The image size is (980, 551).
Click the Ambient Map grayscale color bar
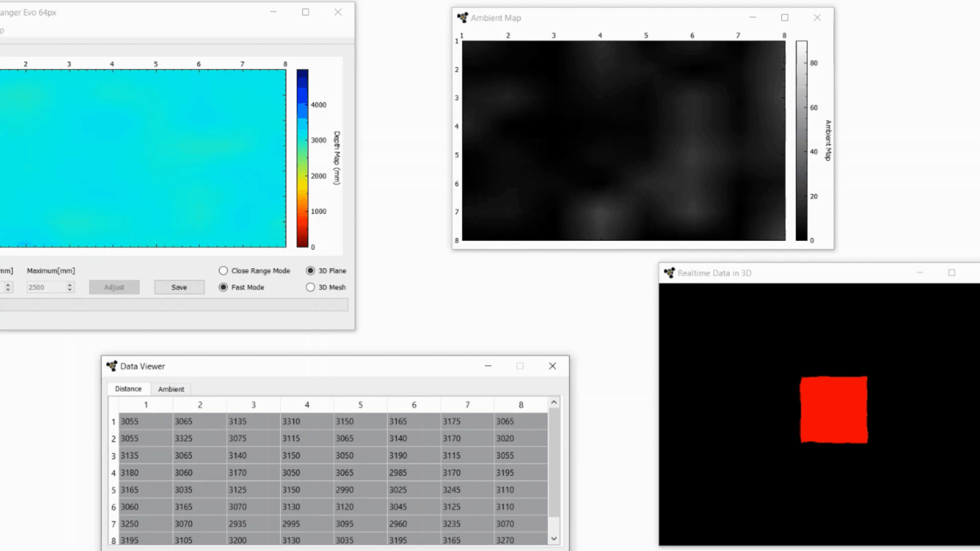[801, 140]
